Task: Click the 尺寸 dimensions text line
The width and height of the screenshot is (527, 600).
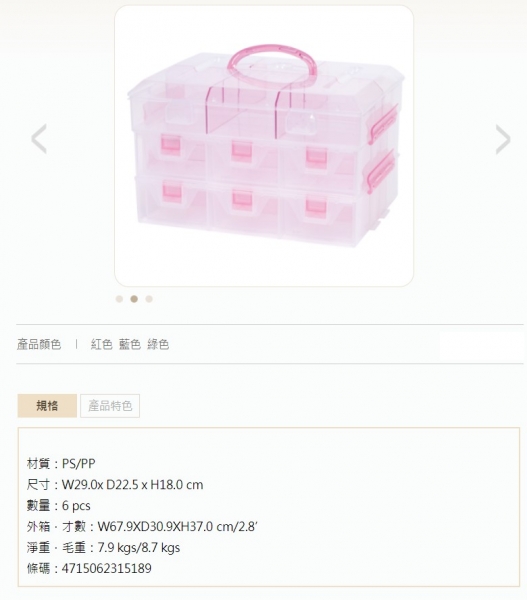Action: [115, 485]
